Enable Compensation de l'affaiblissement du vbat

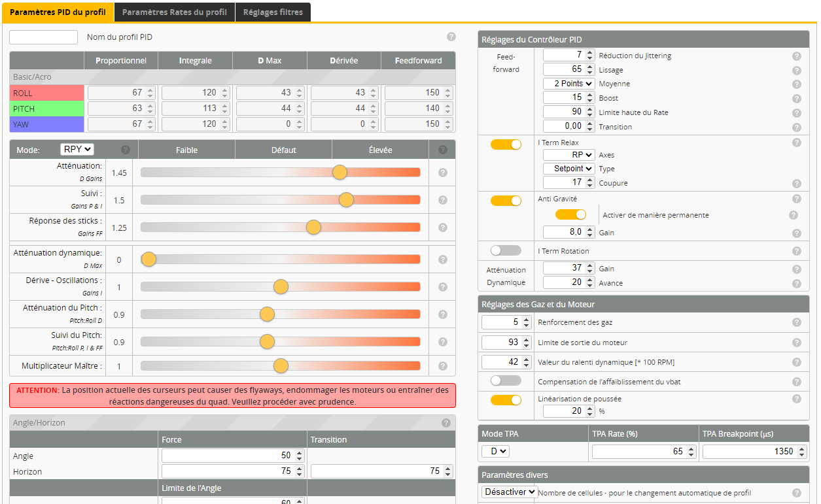[x=506, y=380]
